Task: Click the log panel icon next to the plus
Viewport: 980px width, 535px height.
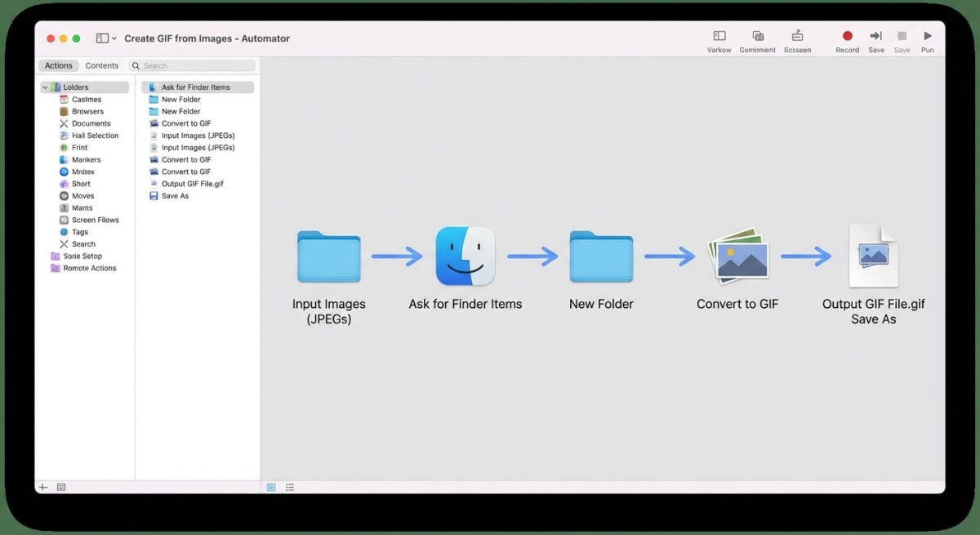Action: click(61, 487)
